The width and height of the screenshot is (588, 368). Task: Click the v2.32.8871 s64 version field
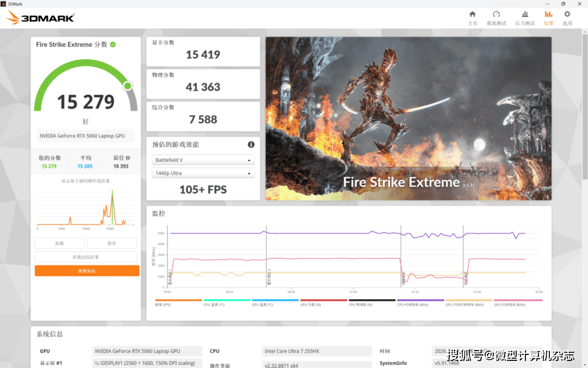[317, 365]
